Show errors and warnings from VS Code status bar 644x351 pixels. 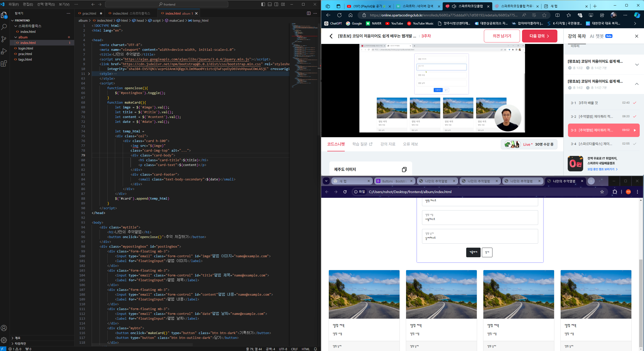15,349
